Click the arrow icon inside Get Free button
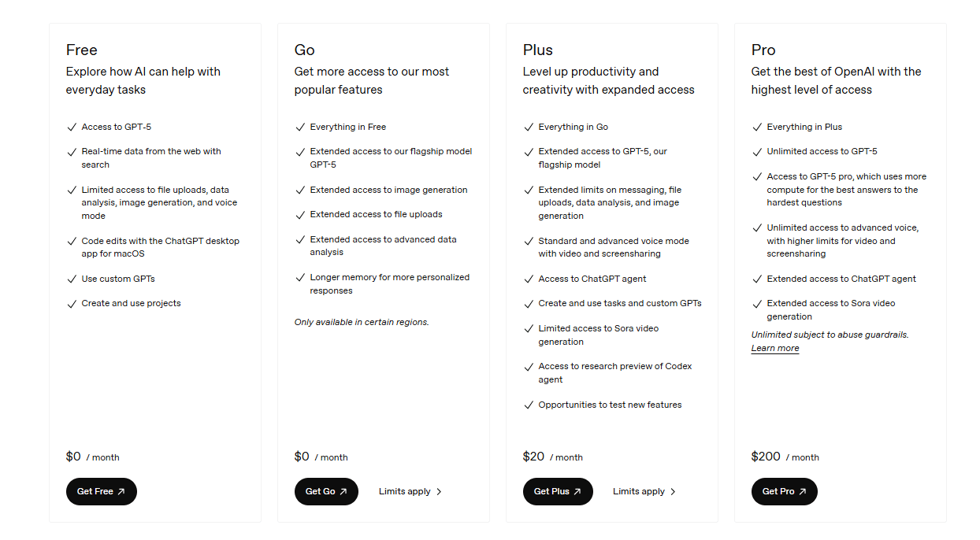 (x=120, y=491)
